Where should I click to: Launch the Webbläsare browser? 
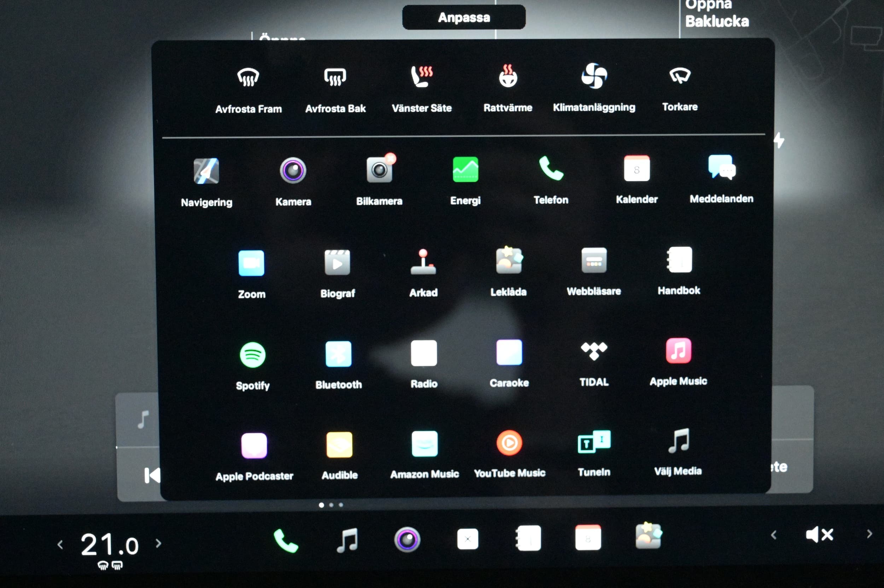point(594,260)
